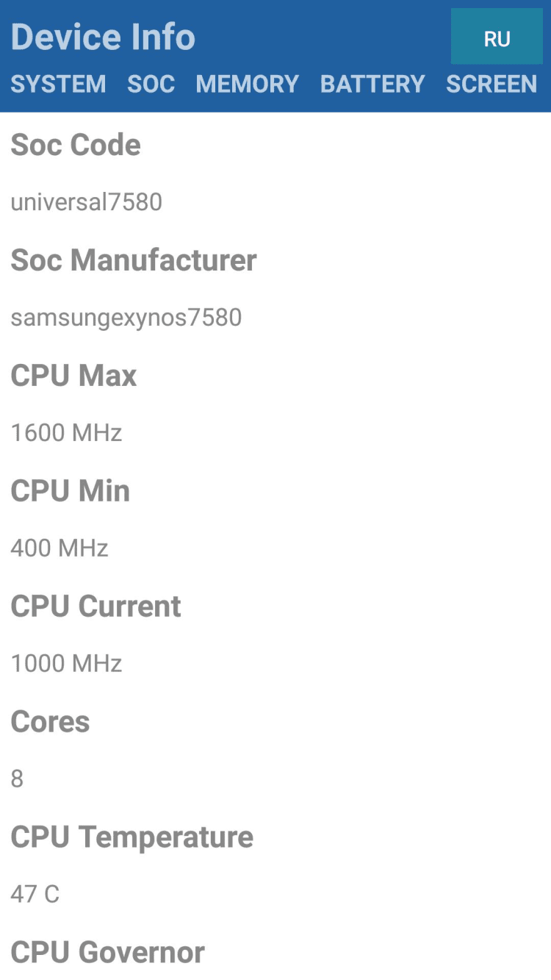Tap the CPU Temperature heading
The image size is (551, 980).
pyautogui.click(x=132, y=837)
